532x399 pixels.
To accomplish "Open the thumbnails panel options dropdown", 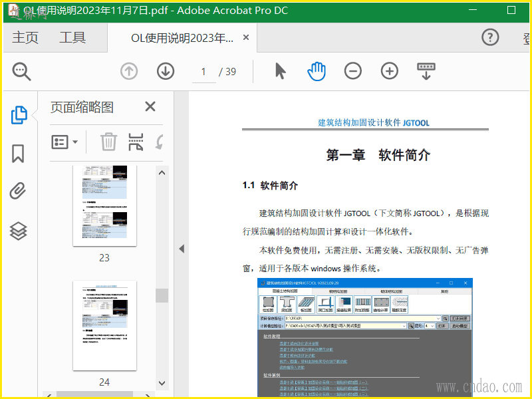I will pyautogui.click(x=65, y=142).
